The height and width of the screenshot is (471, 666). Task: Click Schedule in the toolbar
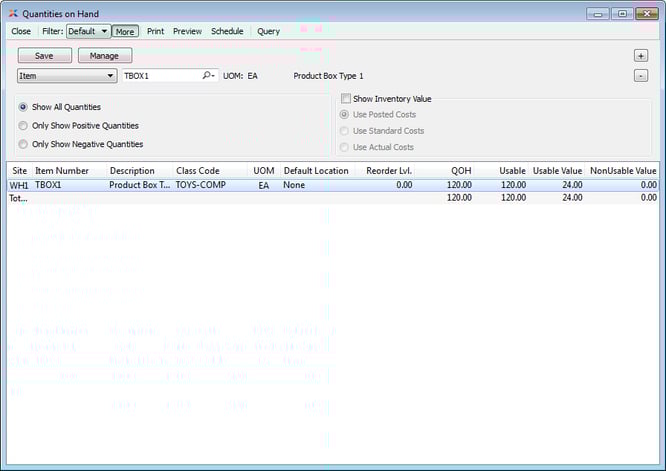(227, 31)
